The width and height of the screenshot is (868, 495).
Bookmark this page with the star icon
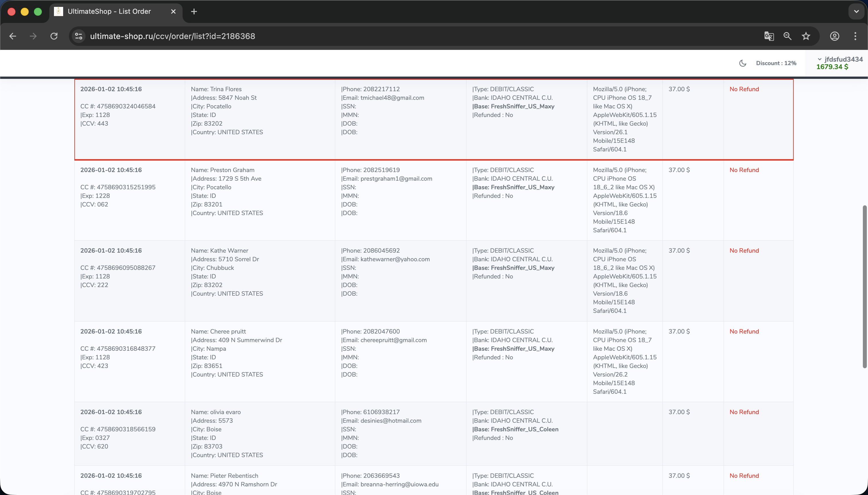point(806,36)
